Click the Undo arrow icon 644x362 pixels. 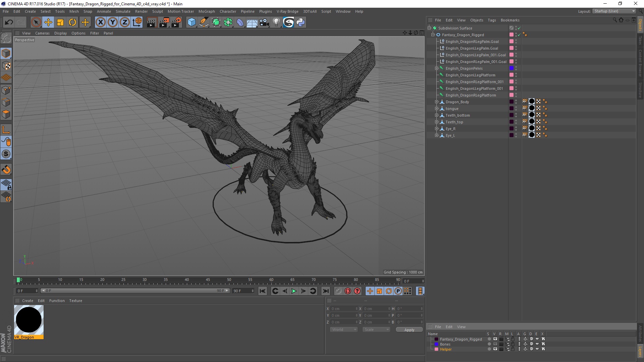click(x=9, y=22)
